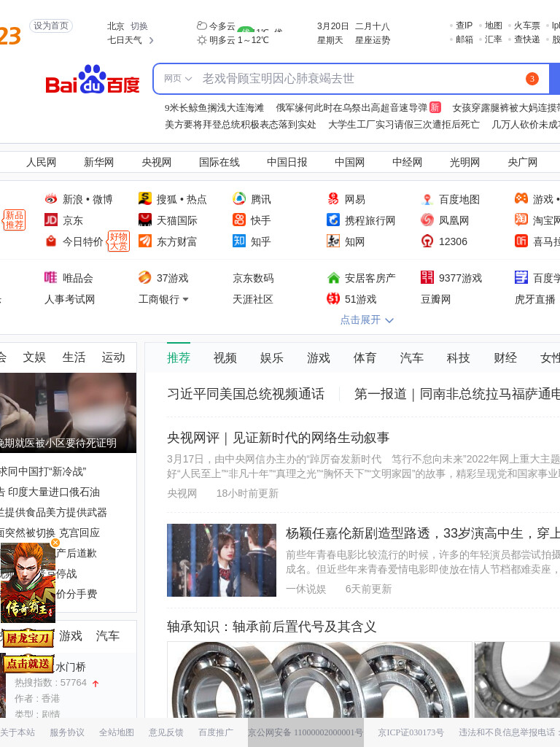Open the 人民网 link
Viewport: 560px width, 747px height.
(x=41, y=162)
